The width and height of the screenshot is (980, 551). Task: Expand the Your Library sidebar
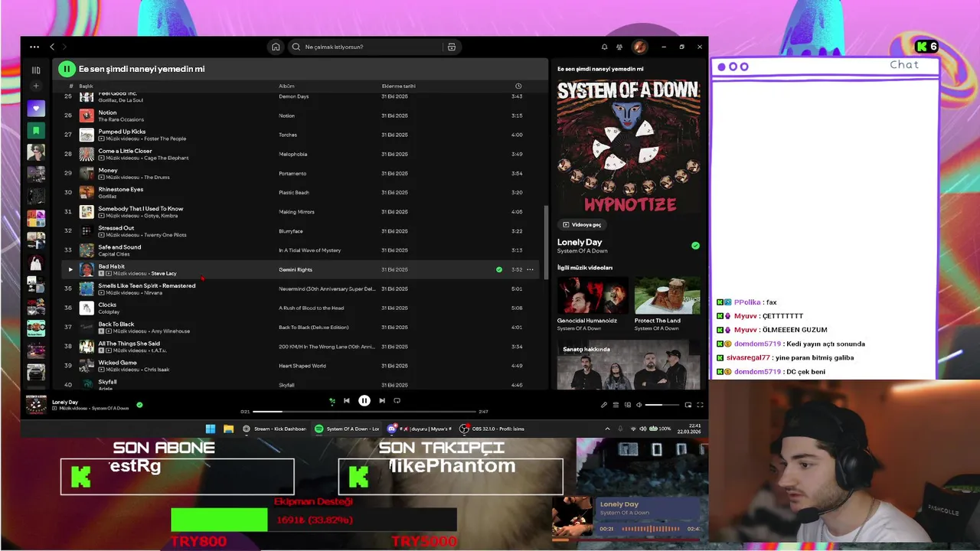(x=36, y=70)
